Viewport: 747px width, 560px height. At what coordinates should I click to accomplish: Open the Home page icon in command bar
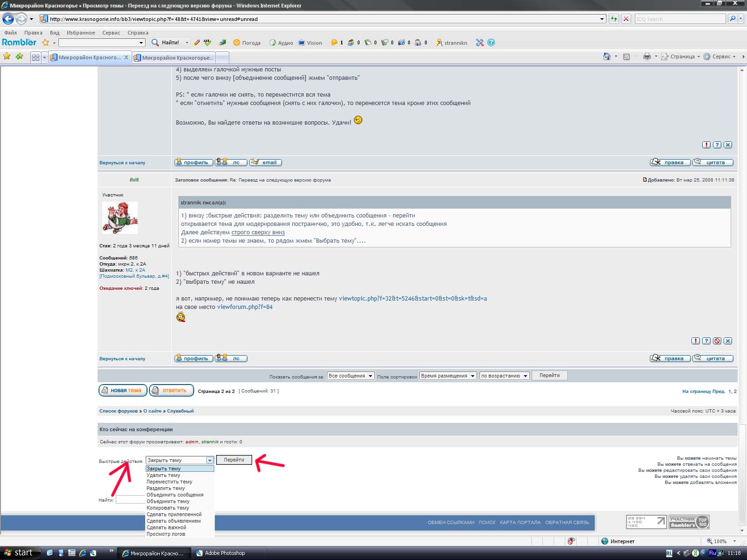(607, 56)
